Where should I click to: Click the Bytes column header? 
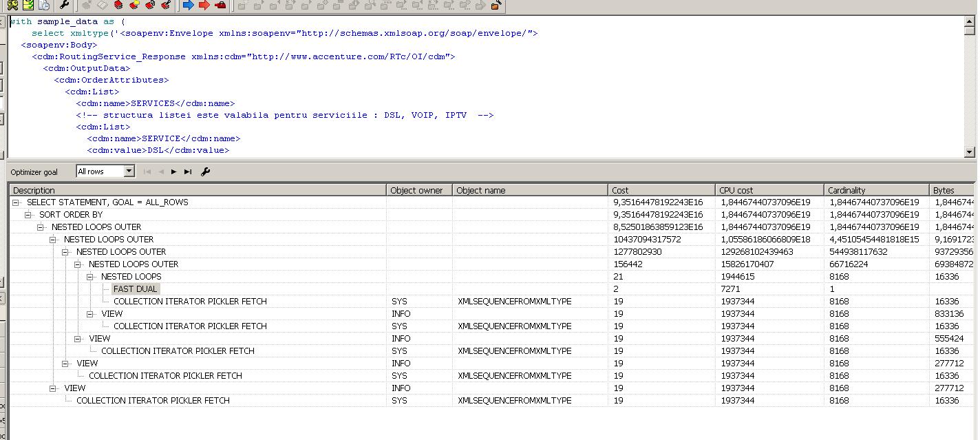(x=952, y=190)
